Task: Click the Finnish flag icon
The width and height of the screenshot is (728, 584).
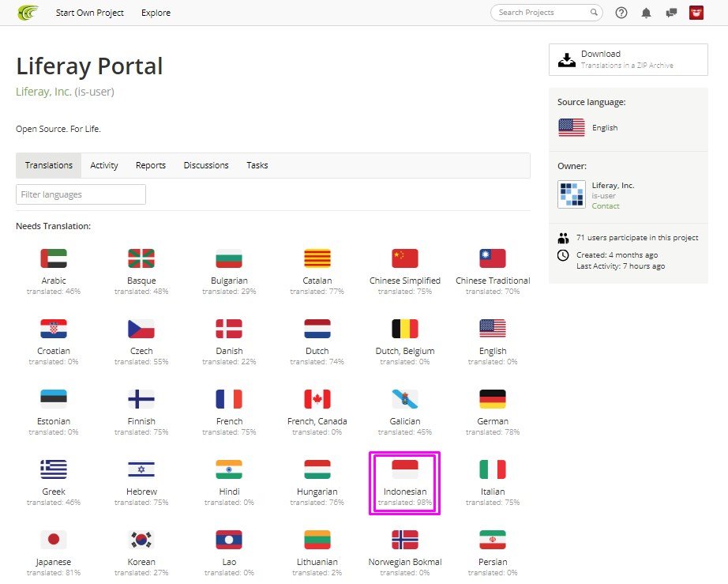Action: (x=141, y=398)
